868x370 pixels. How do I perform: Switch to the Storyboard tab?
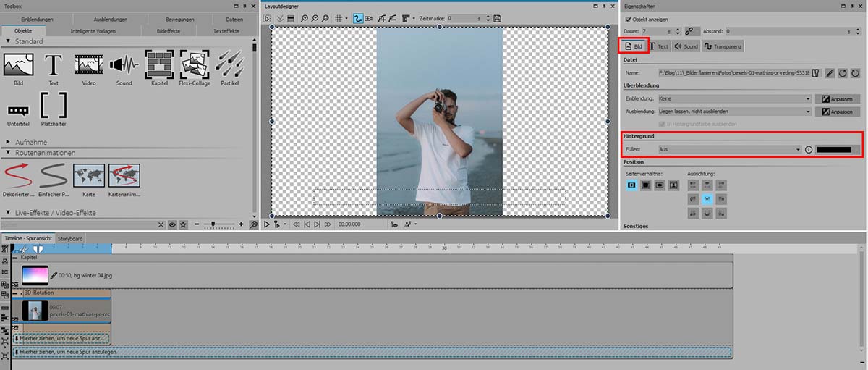tap(70, 238)
